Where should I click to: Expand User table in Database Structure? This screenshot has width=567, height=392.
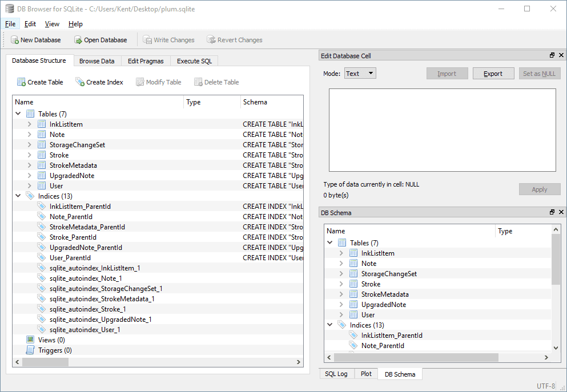click(30, 185)
